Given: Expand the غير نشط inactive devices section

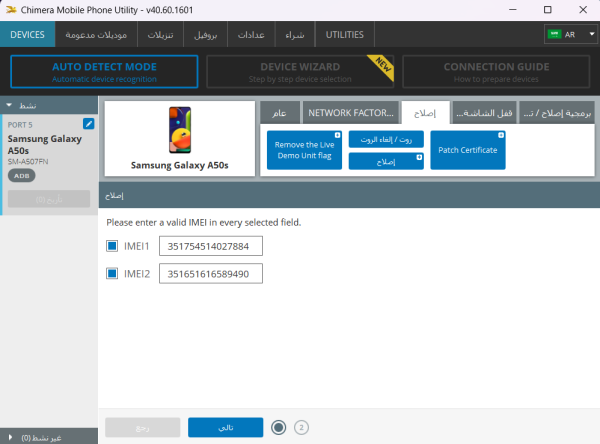Looking at the screenshot, I should [x=49, y=437].
